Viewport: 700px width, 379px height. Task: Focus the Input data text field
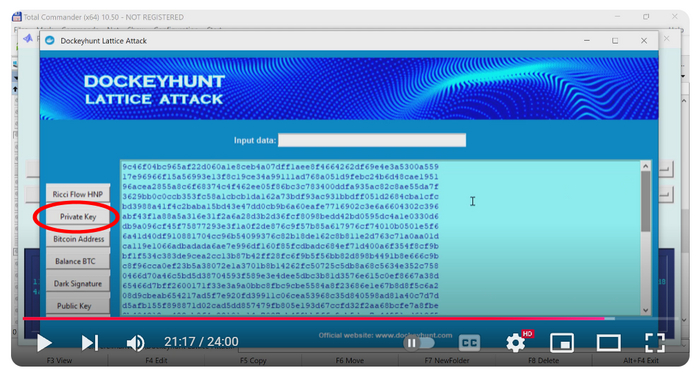pos(372,140)
